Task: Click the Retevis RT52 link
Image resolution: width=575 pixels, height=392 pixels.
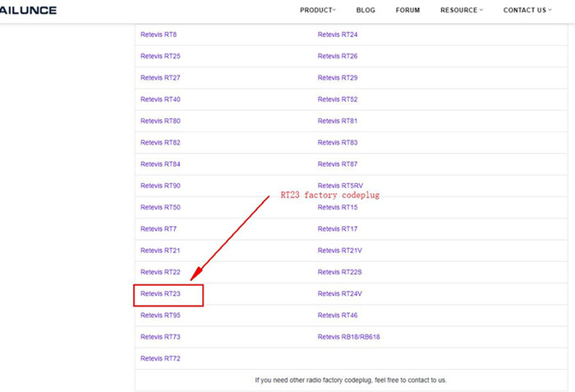Action: tap(338, 99)
